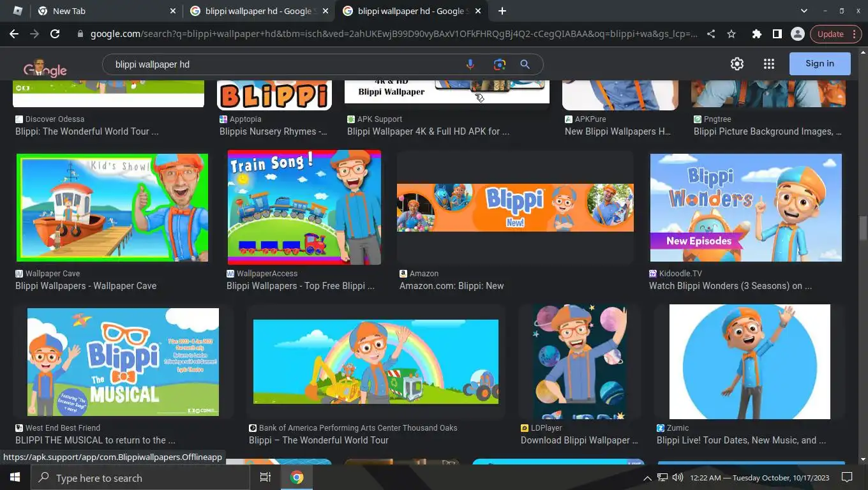Image resolution: width=868 pixels, height=490 pixels.
Task: Open the 4K & HD Blippi Wallpaper thumbnail
Action: point(447,91)
